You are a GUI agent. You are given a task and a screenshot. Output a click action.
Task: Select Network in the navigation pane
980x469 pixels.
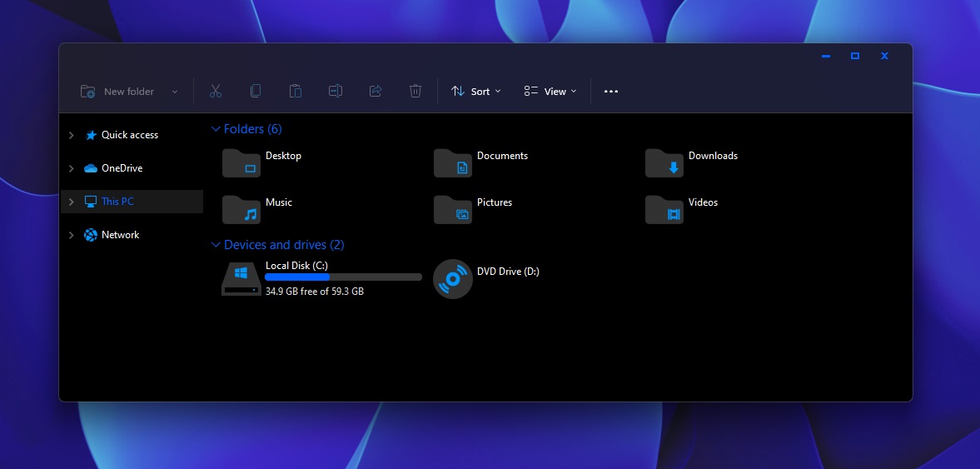(x=120, y=235)
